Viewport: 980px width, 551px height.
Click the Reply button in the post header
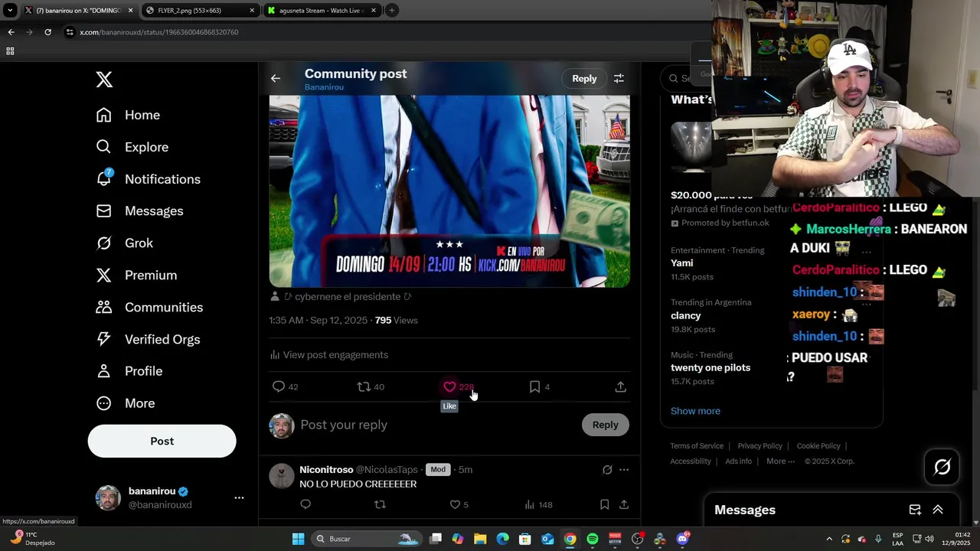[x=584, y=78]
